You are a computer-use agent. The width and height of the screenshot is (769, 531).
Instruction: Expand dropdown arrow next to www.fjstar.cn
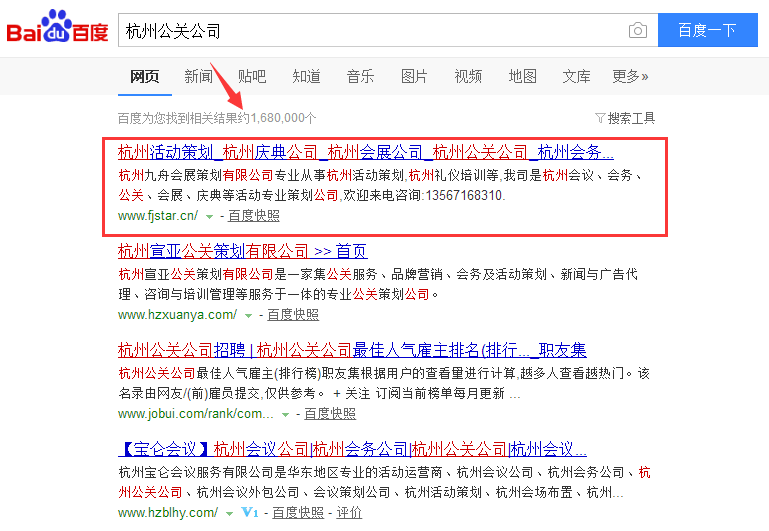point(209,217)
